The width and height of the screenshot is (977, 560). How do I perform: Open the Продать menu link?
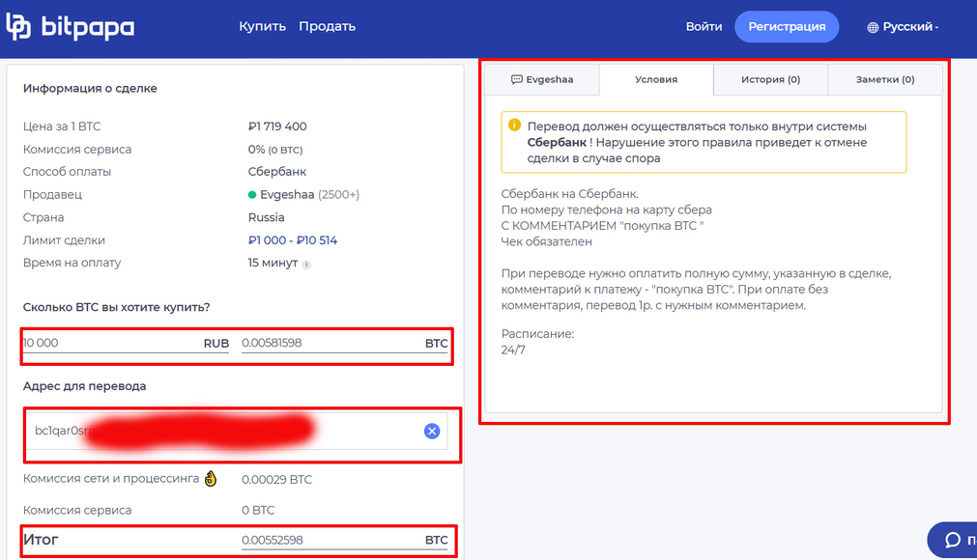click(327, 27)
